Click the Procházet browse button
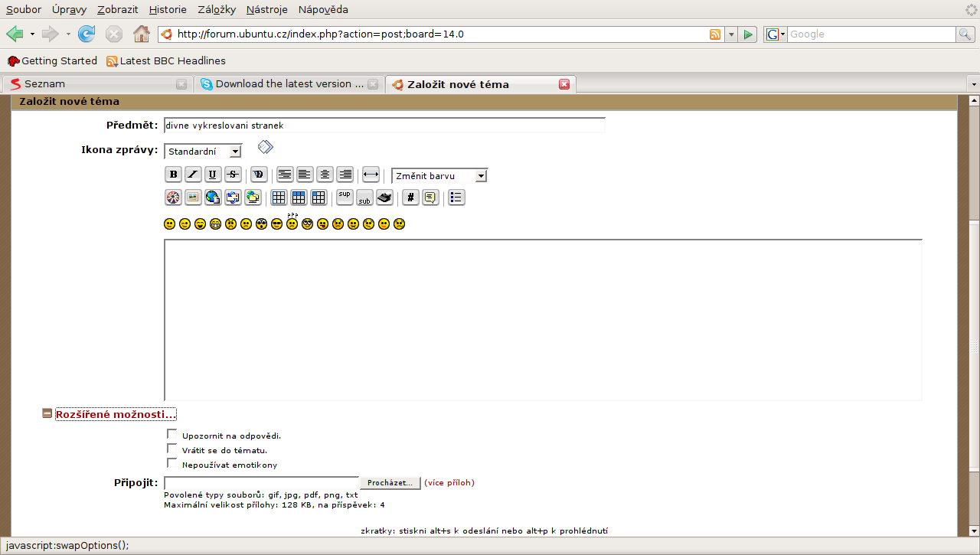This screenshot has height=555, width=980. pyautogui.click(x=390, y=483)
